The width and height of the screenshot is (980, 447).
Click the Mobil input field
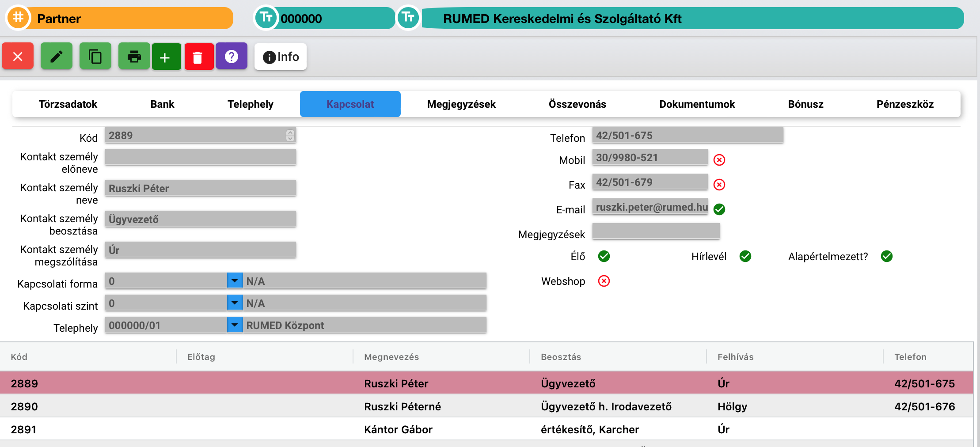pos(650,157)
